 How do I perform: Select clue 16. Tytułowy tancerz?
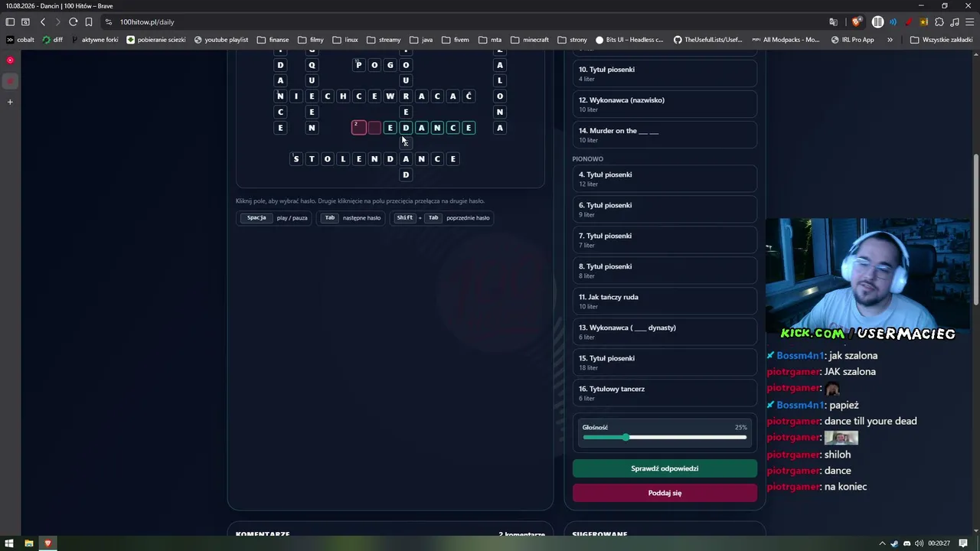pyautogui.click(x=665, y=393)
